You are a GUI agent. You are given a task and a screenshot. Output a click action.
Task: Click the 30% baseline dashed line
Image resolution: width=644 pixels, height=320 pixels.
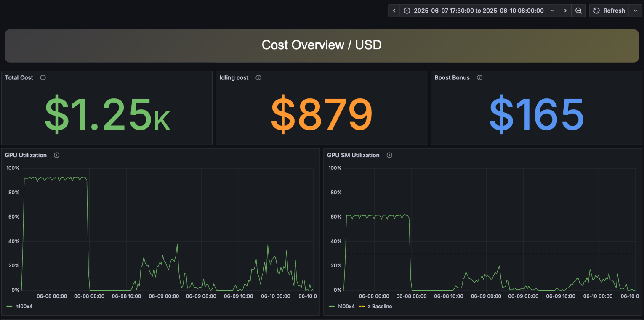(489, 254)
